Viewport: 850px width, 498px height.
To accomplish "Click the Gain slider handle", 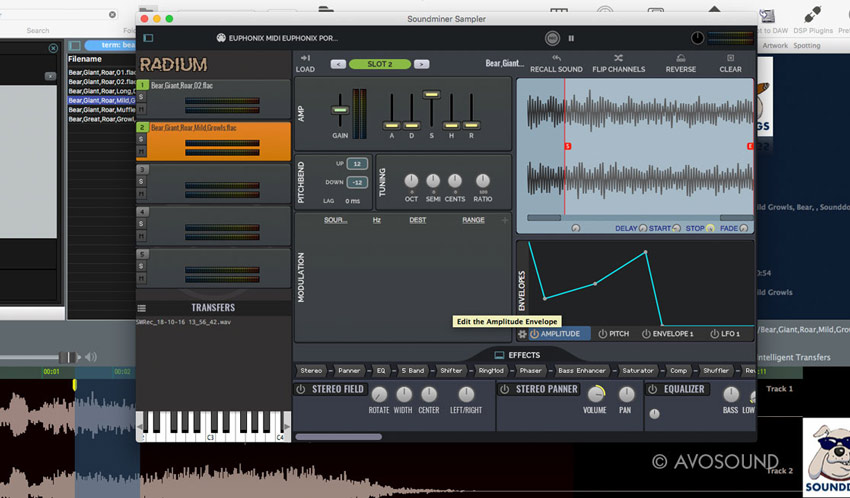I will (x=340, y=109).
